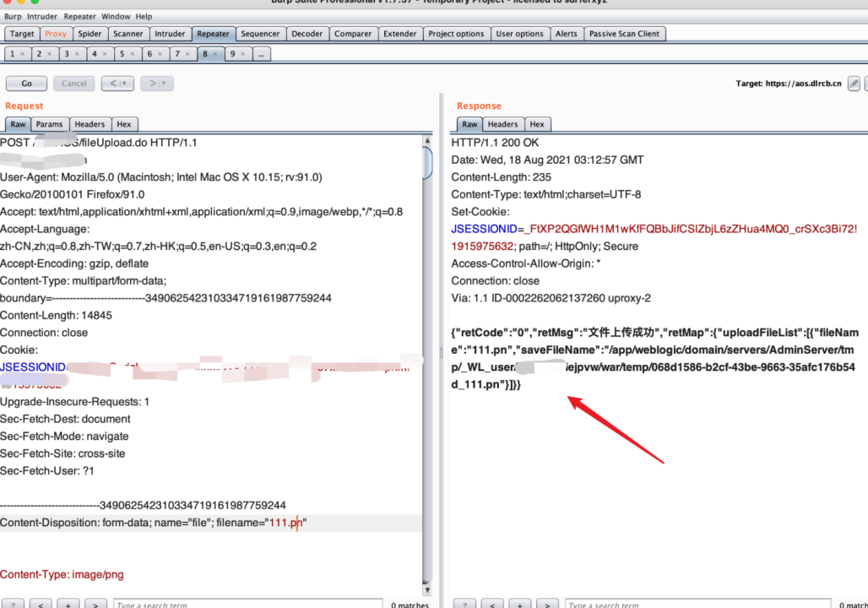This screenshot has width=868, height=608.
Task: Click the response search previous < button
Action: (x=492, y=605)
